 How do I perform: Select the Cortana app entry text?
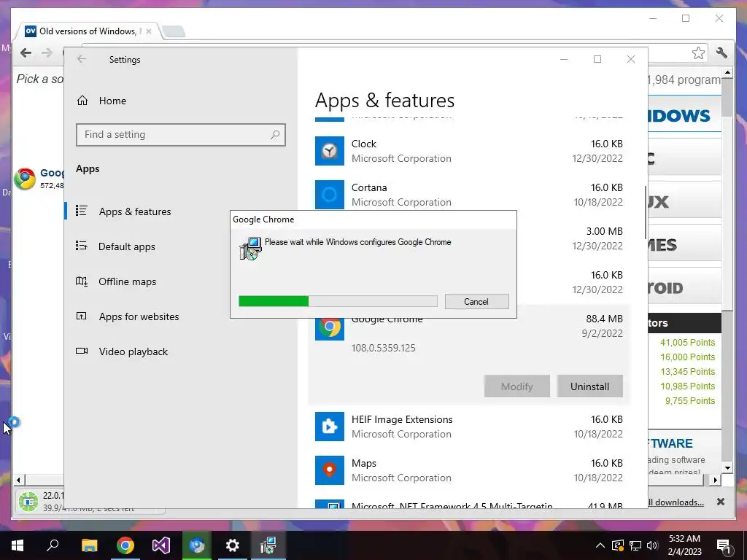coord(369,187)
